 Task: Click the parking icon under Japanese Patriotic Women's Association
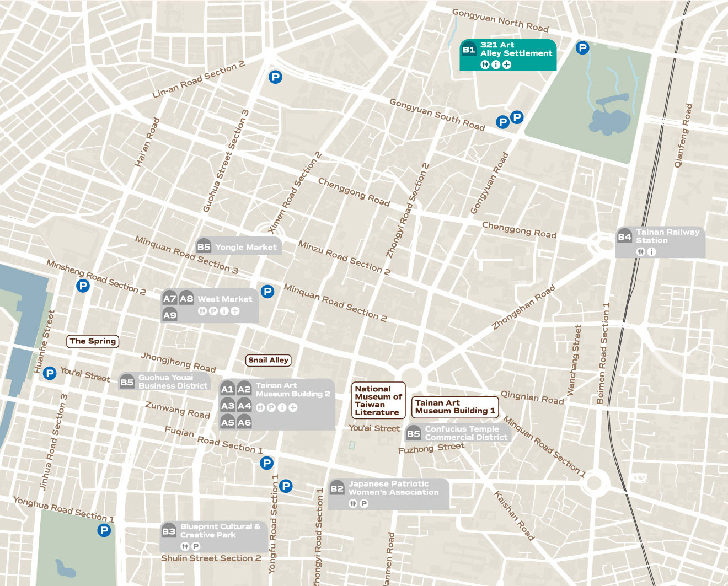[364, 503]
